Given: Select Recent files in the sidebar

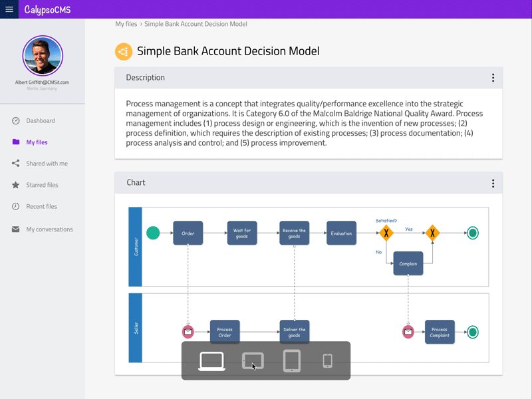Looking at the screenshot, I should [x=43, y=206].
